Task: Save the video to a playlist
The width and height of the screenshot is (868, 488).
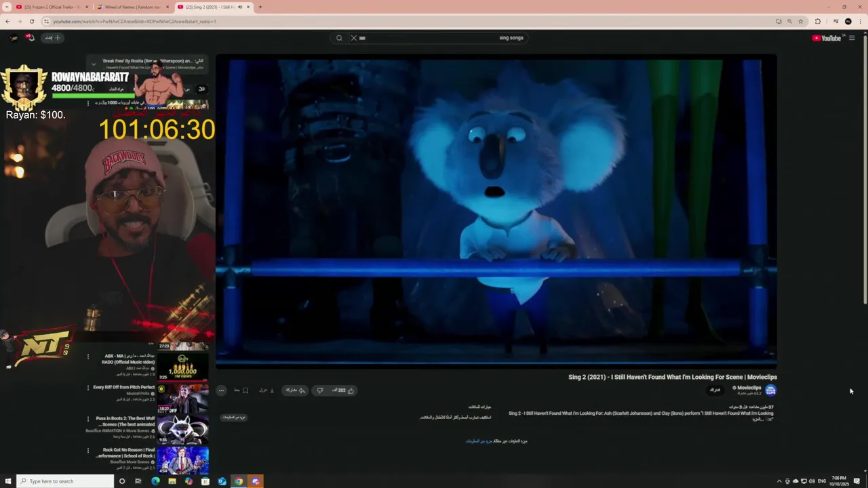Action: point(241,390)
